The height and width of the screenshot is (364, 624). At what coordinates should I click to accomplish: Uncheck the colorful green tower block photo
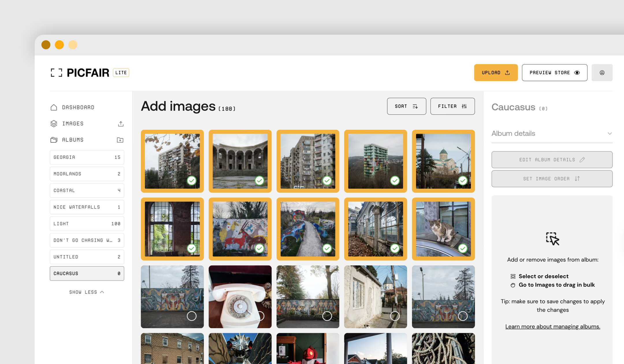tap(395, 181)
